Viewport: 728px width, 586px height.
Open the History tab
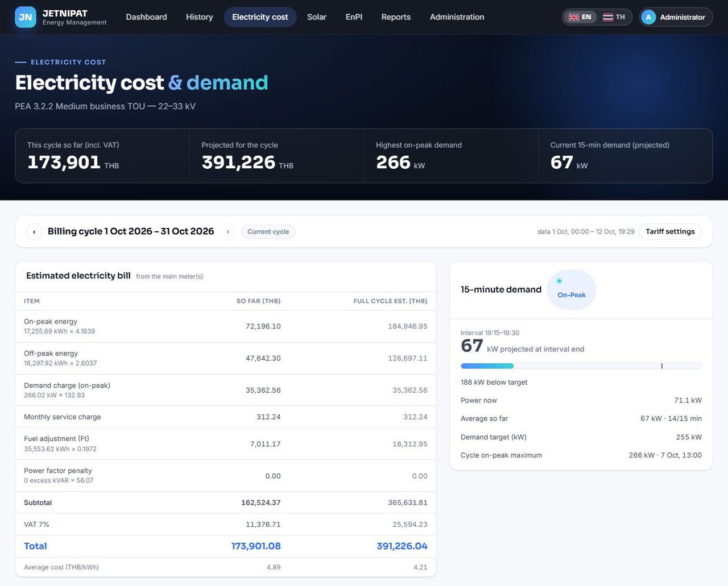(200, 17)
